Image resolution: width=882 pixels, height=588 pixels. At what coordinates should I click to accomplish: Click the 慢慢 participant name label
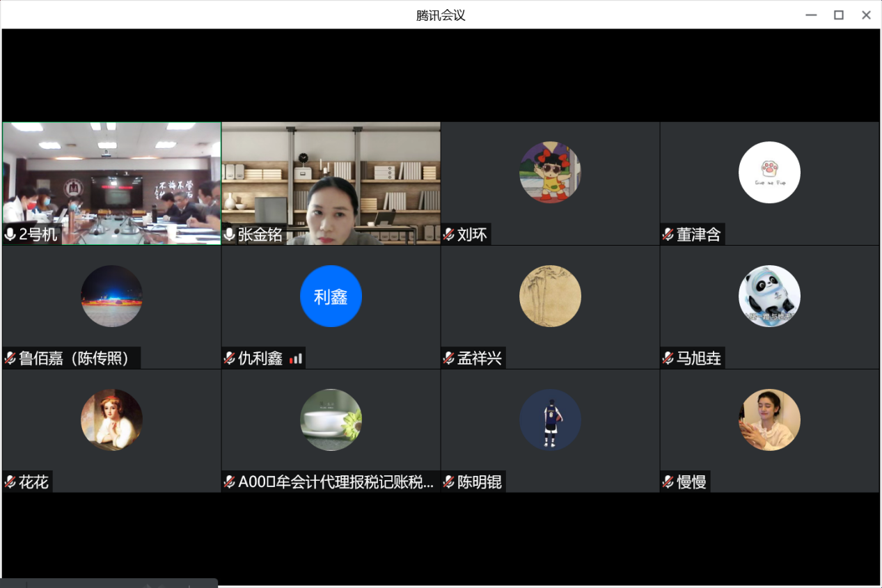click(691, 482)
